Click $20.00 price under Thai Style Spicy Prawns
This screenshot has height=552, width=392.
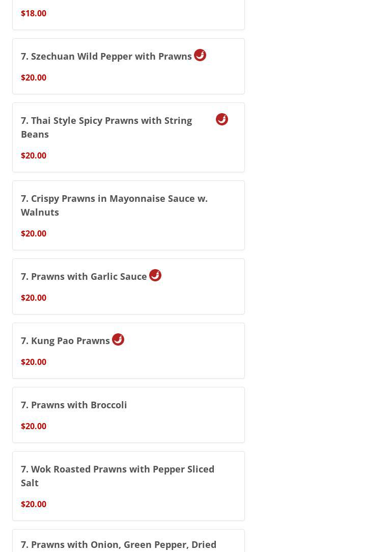coord(34,155)
